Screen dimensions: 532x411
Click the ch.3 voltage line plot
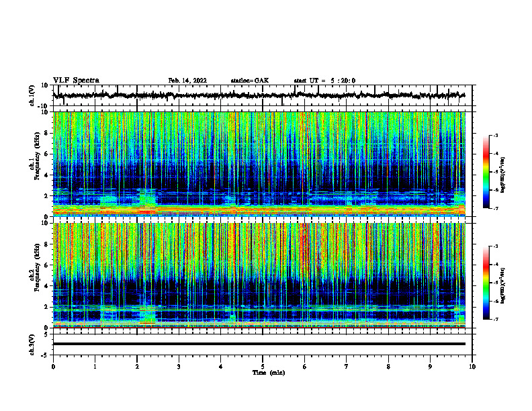(263, 345)
